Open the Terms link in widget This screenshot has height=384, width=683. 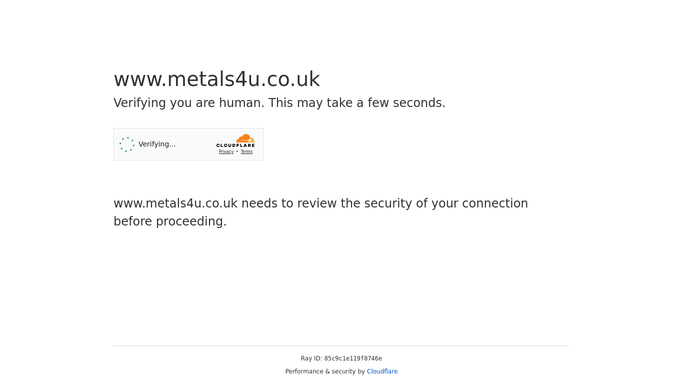pos(247,152)
